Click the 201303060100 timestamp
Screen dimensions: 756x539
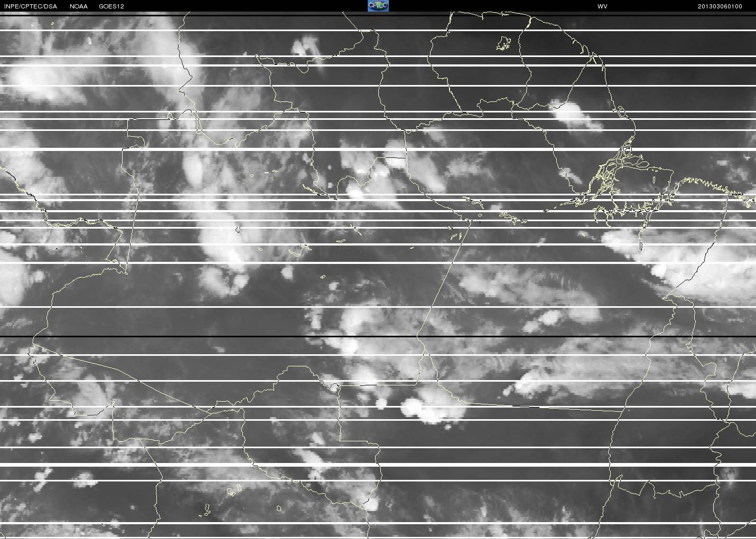(720, 6)
